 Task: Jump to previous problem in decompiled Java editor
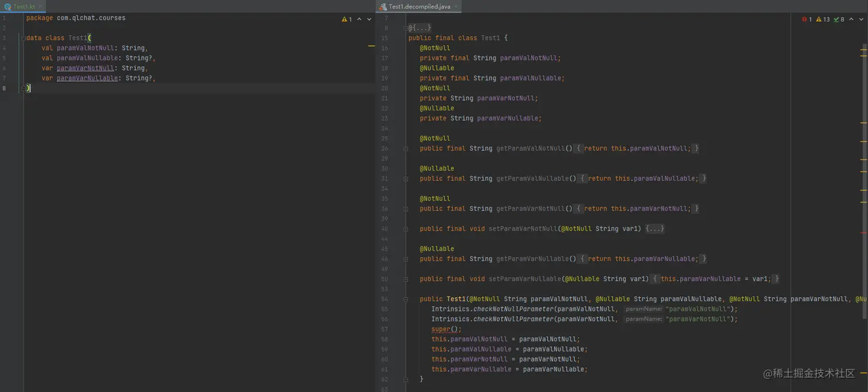click(851, 19)
